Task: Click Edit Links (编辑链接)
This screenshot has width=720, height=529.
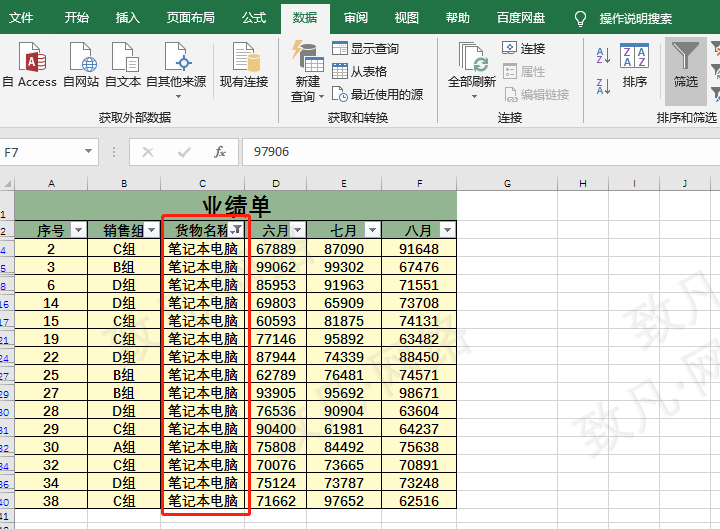Action: click(x=536, y=94)
